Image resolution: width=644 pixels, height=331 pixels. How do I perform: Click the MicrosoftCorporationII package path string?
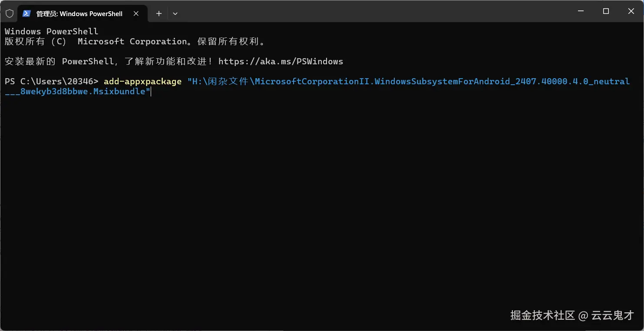408,82
